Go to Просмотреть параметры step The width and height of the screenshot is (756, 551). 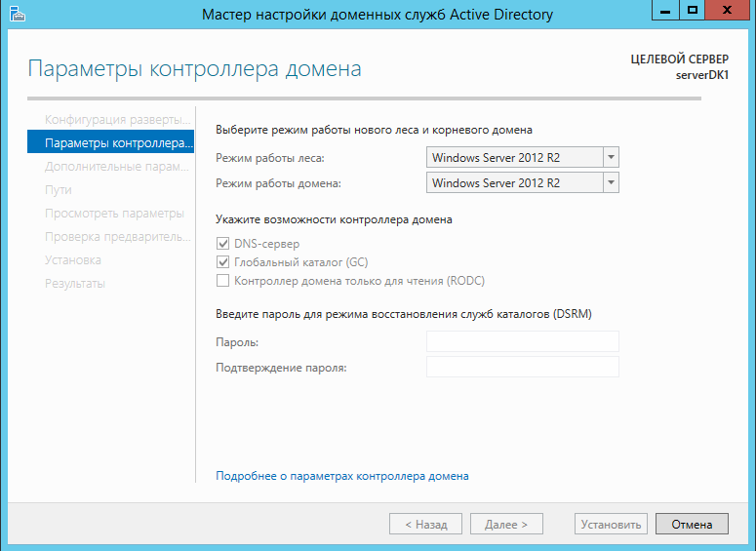coord(114,213)
